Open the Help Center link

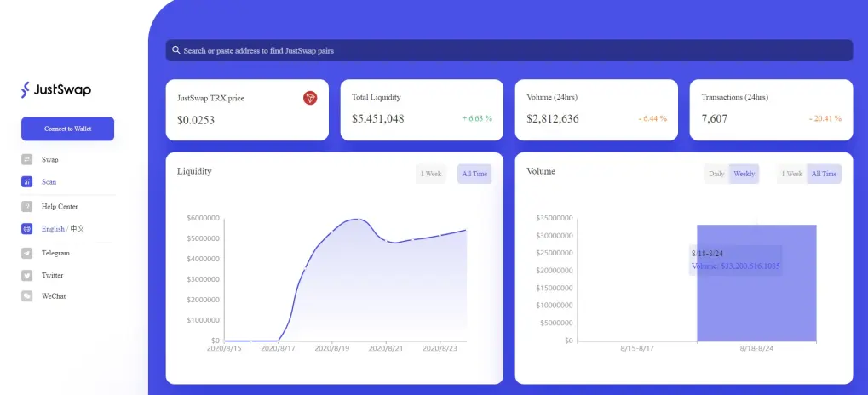point(60,206)
